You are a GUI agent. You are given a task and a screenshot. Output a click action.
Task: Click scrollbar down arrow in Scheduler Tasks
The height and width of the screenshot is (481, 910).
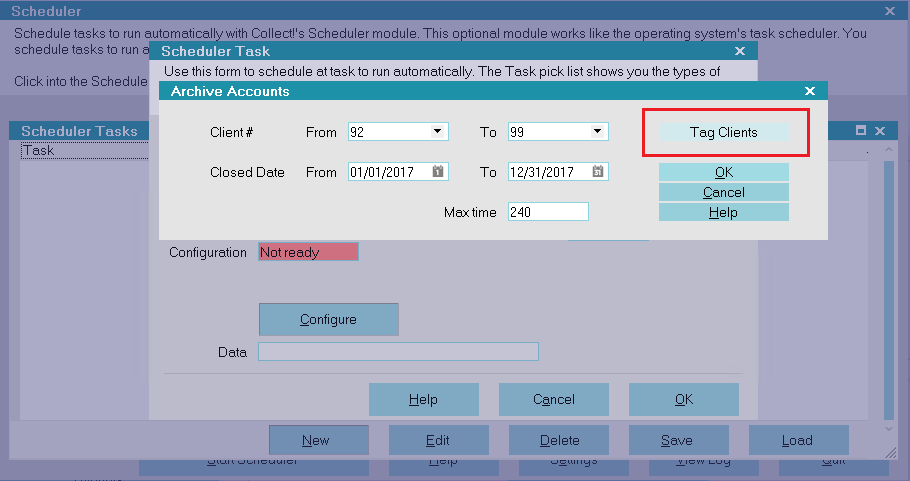coord(889,429)
